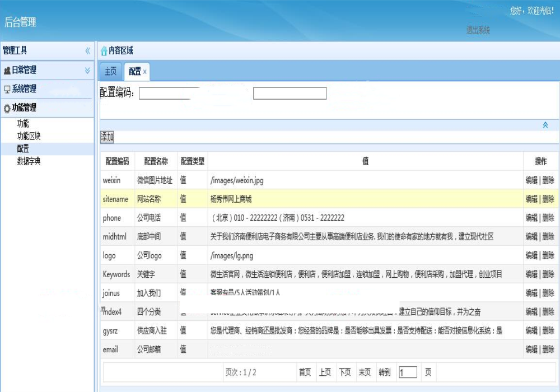Click 删除 in the logo row
Image resolution: width=560 pixels, height=392 pixels.
tap(548, 255)
